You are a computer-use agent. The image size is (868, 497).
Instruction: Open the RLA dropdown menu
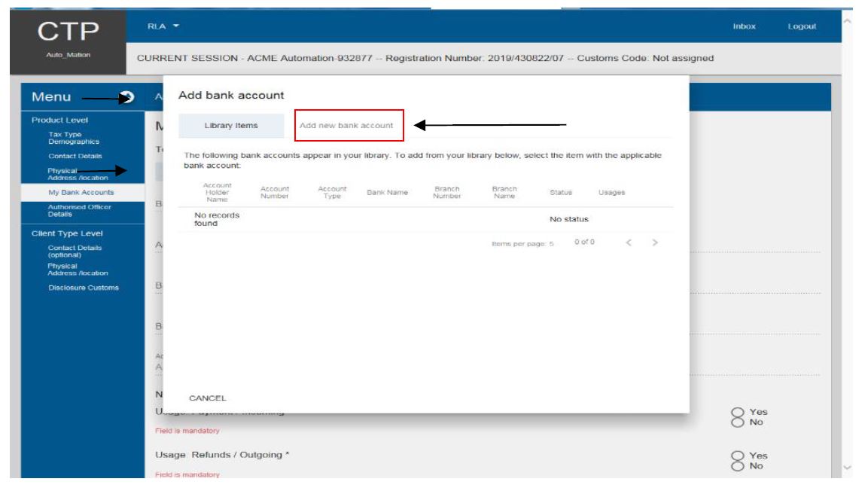(163, 26)
